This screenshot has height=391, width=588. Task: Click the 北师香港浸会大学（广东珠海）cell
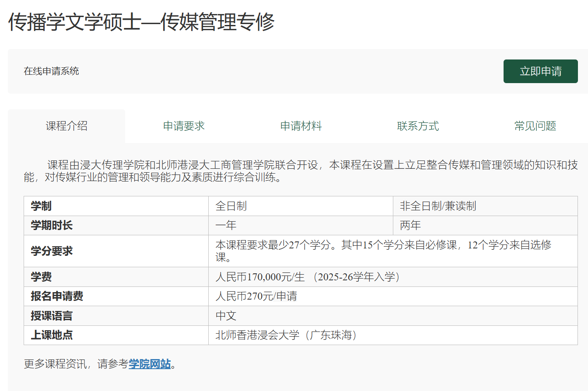[x=393, y=335]
